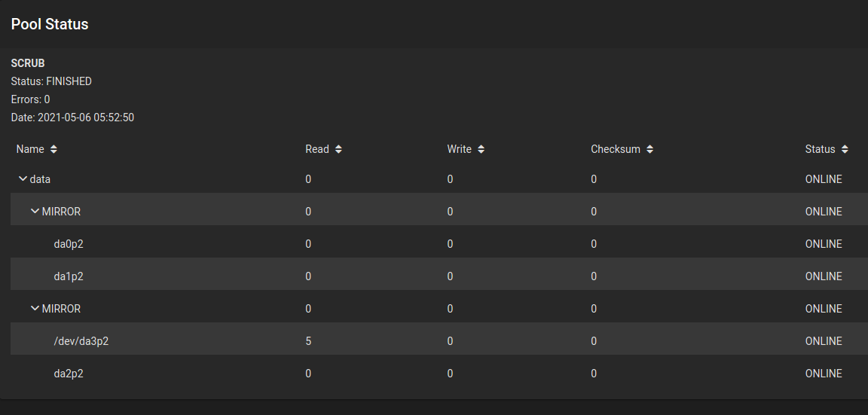Select the da1p2 disk entry

point(439,276)
